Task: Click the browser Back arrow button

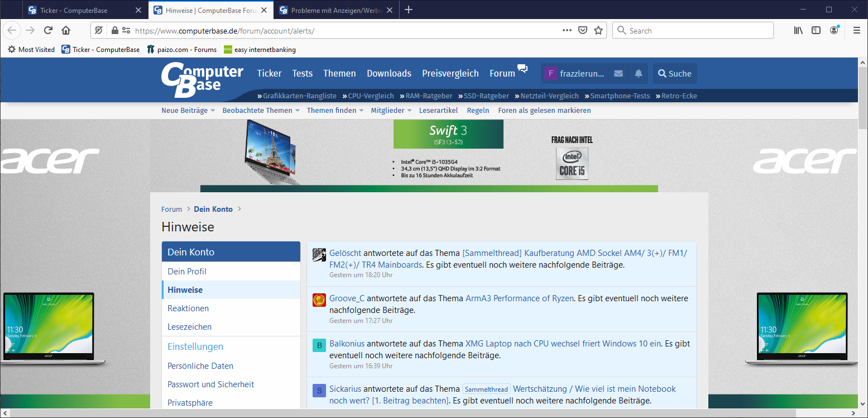Action: point(12,30)
